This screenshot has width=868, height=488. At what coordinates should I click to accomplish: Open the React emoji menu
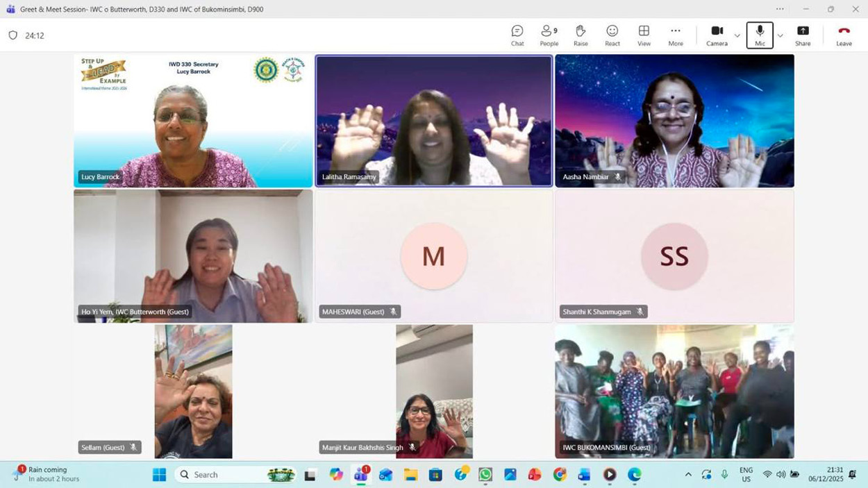(x=612, y=35)
